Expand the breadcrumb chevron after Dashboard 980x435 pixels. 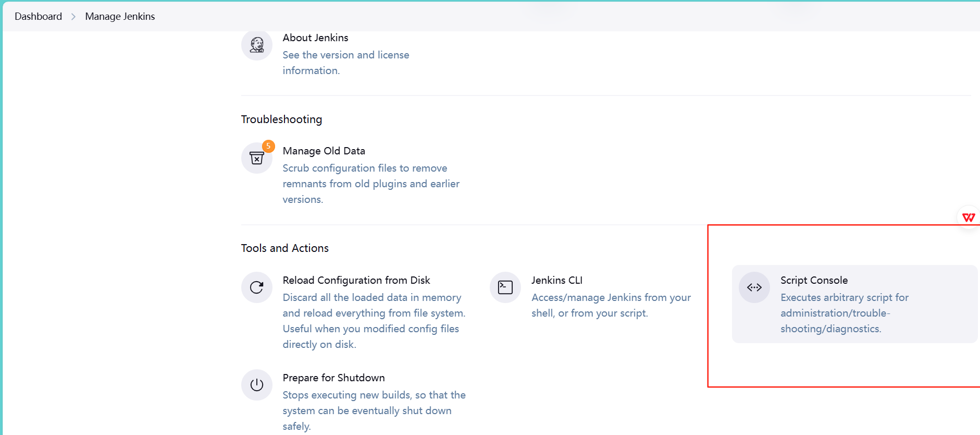(x=73, y=17)
